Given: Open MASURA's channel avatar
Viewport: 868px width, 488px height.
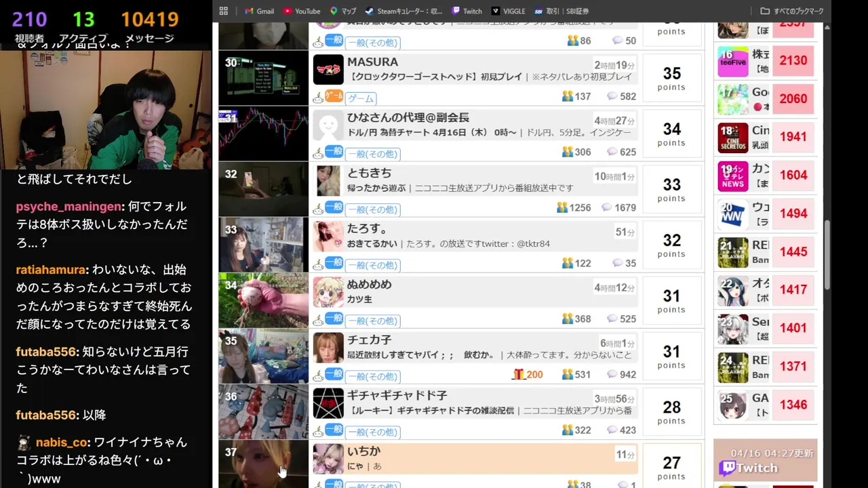Looking at the screenshot, I should [x=328, y=70].
